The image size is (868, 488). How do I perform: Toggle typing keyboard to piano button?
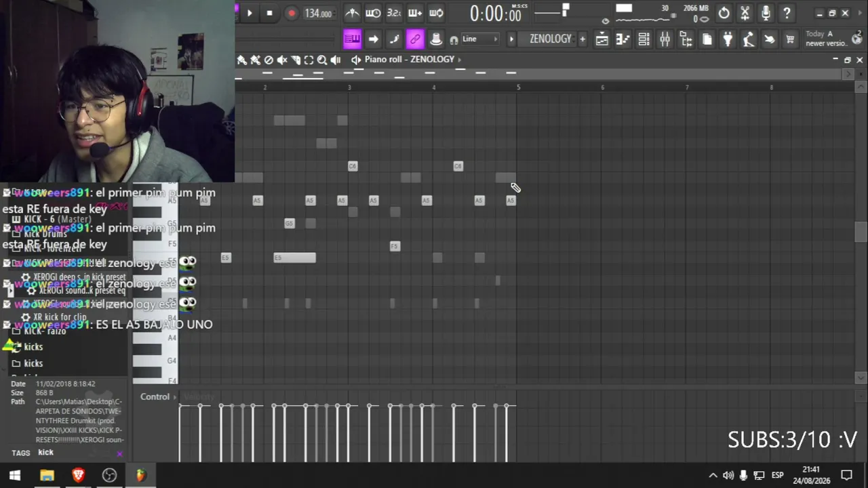(352, 39)
